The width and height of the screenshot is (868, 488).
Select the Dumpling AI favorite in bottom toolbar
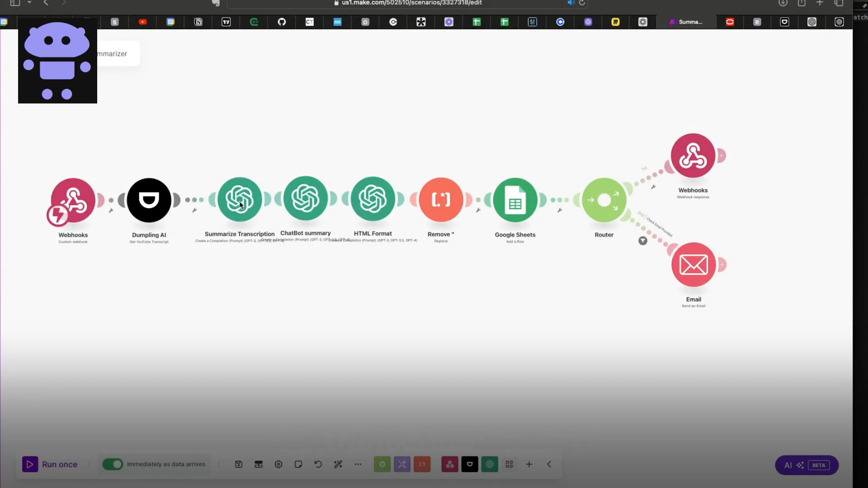[470, 464]
